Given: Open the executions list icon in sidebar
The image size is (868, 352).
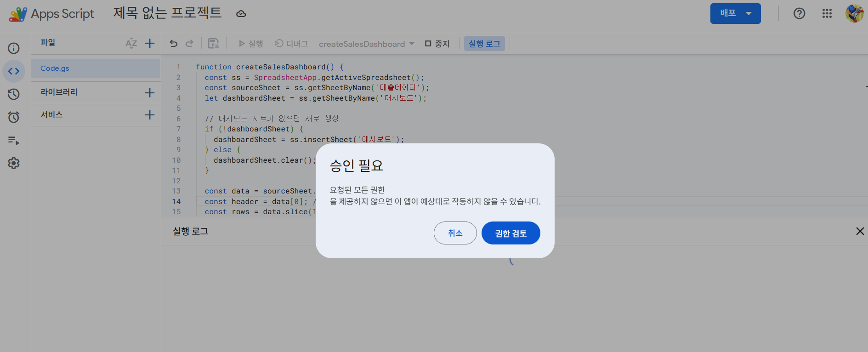Looking at the screenshot, I should [14, 141].
